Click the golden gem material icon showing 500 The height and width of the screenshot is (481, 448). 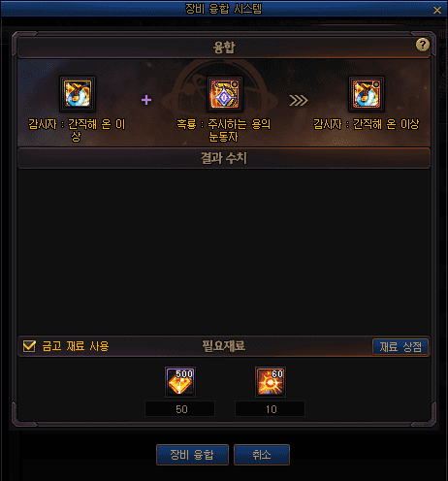click(x=180, y=382)
